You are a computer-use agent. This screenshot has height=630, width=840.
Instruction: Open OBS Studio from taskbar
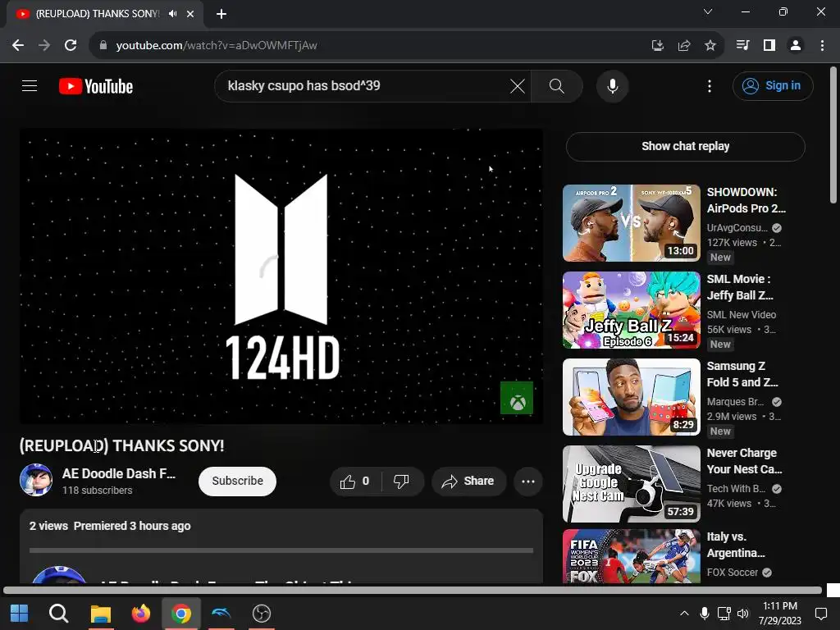coord(262,614)
